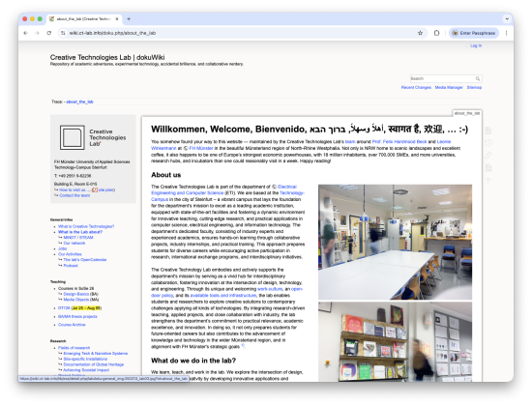The height and width of the screenshot is (406, 532).
Task: Open BA/MA thesis projects link
Action: pos(77,316)
